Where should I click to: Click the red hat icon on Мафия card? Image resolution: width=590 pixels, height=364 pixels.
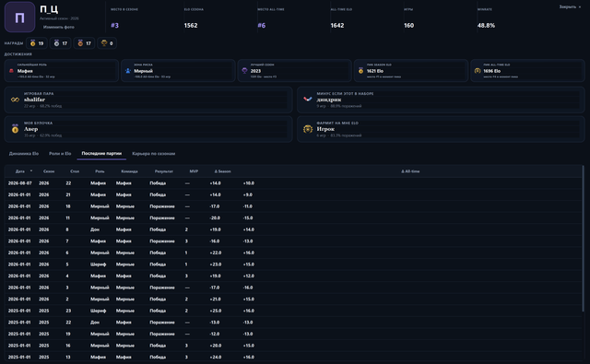point(11,71)
